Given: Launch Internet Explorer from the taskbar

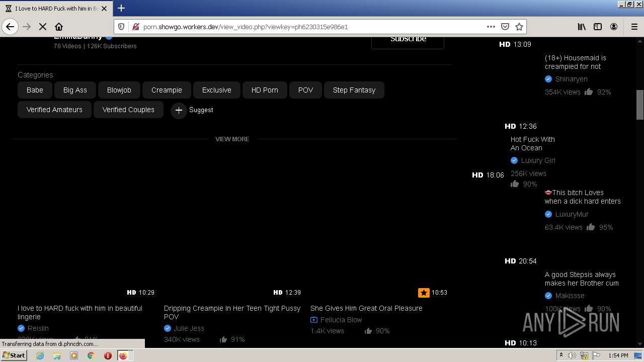Looking at the screenshot, I should [x=40, y=355].
